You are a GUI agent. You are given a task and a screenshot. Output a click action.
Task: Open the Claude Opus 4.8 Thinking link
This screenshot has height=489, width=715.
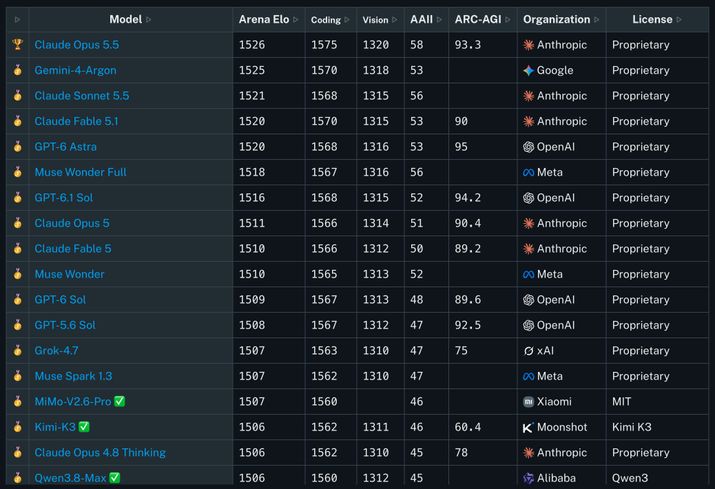click(x=100, y=453)
